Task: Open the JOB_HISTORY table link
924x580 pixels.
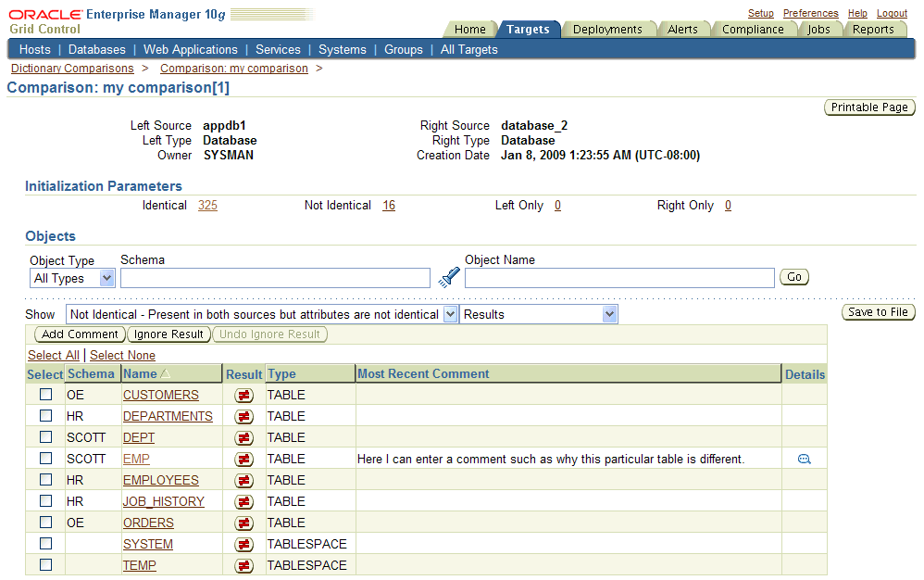Action: click(163, 501)
